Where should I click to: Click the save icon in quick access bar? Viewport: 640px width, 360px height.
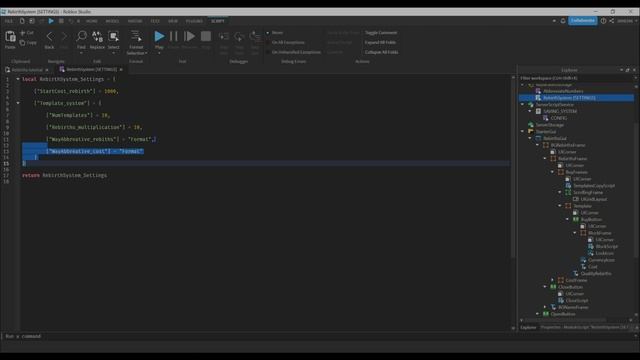[x=31, y=21]
